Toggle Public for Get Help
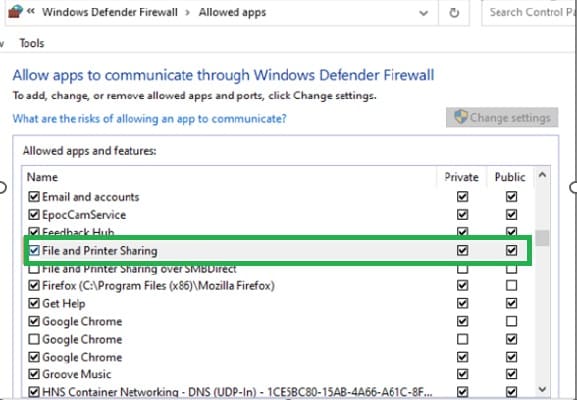The width and height of the screenshot is (577, 400). tap(511, 303)
